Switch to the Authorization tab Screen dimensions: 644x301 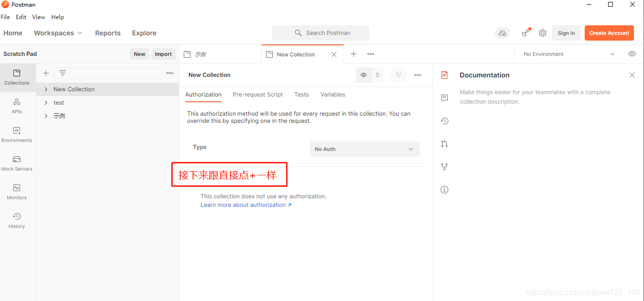(203, 95)
